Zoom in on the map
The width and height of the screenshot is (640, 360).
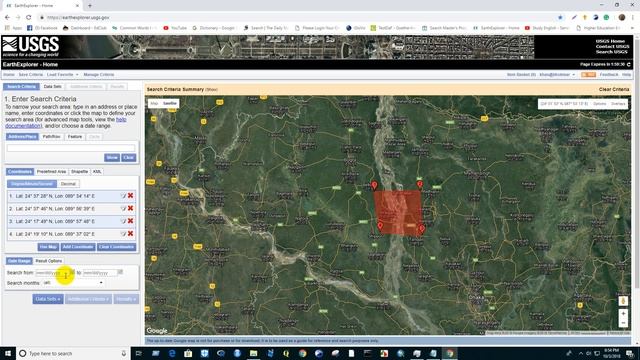point(623,313)
